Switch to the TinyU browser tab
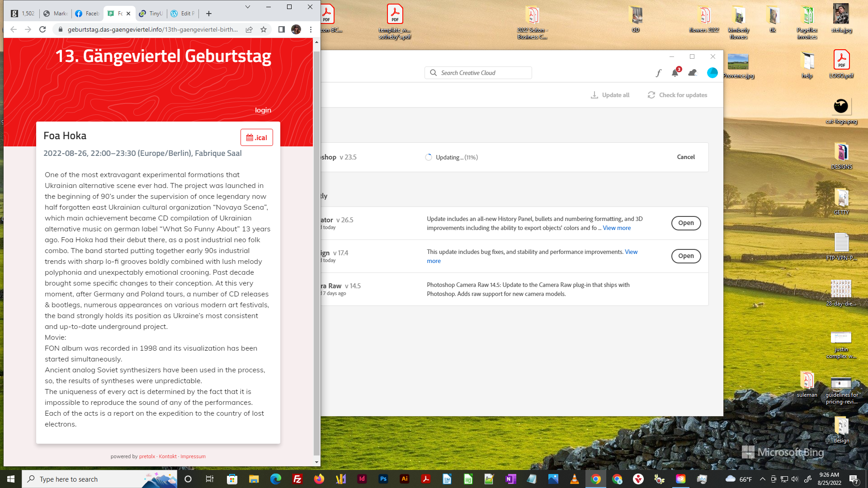Viewport: 868px width, 488px height. [x=151, y=14]
